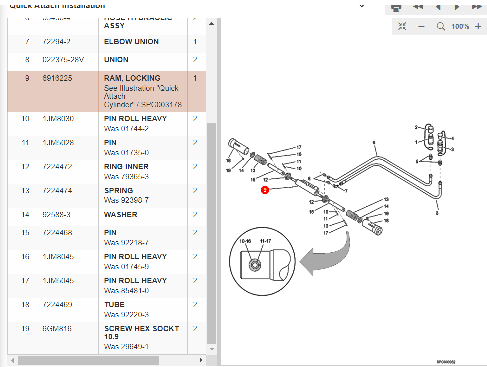Fit the diagram to the window

pos(402,26)
